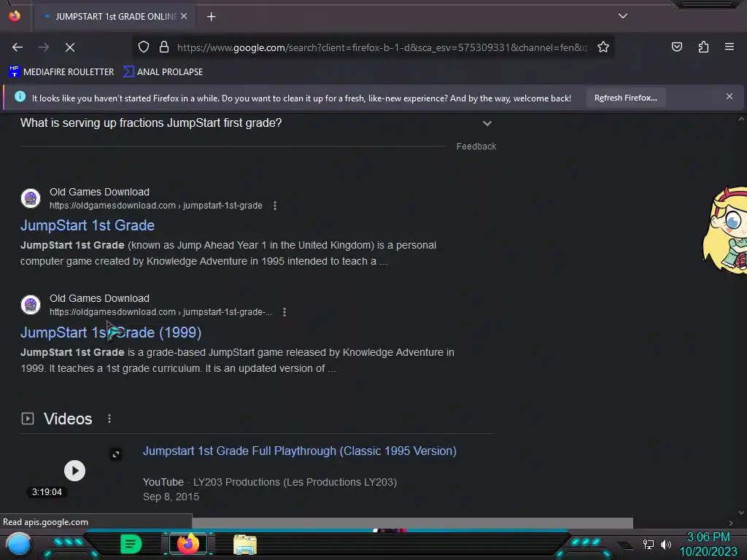Play the Jumpstart Full Playthrough video thumbnail
This screenshot has width=747, height=560.
[75, 470]
